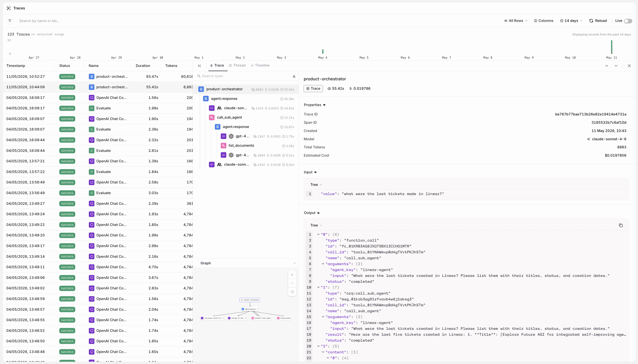Collapse the arguments node on line 6

click(x=323, y=264)
